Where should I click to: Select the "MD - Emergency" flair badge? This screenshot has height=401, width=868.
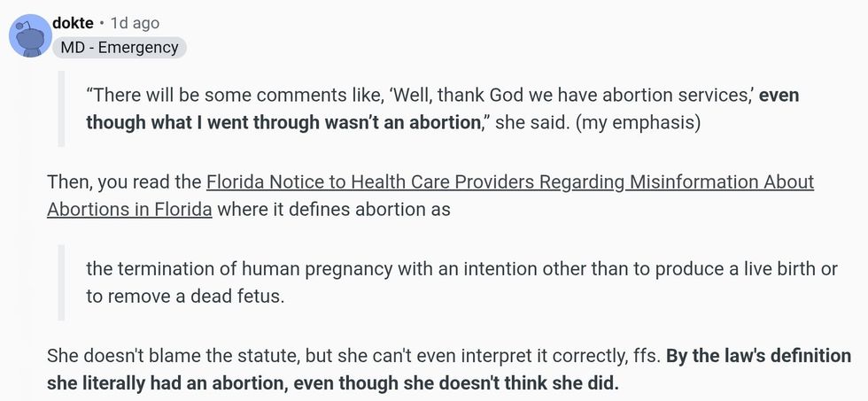pos(120,47)
